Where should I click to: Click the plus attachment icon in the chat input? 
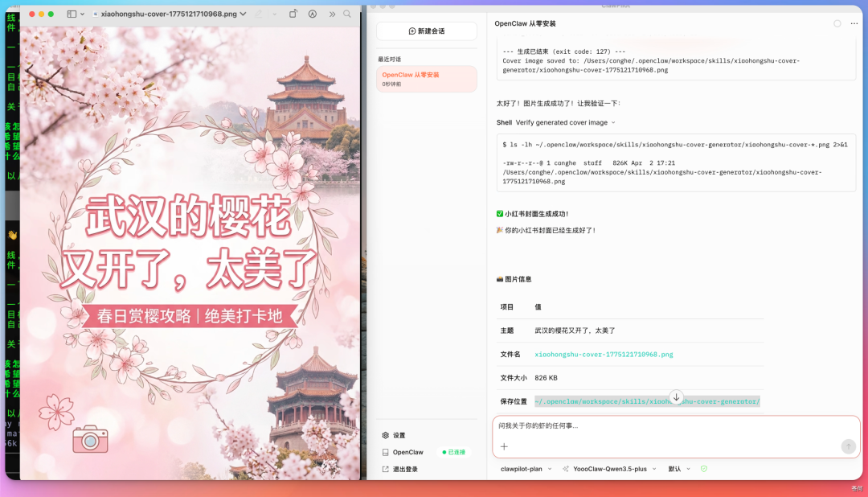[504, 446]
